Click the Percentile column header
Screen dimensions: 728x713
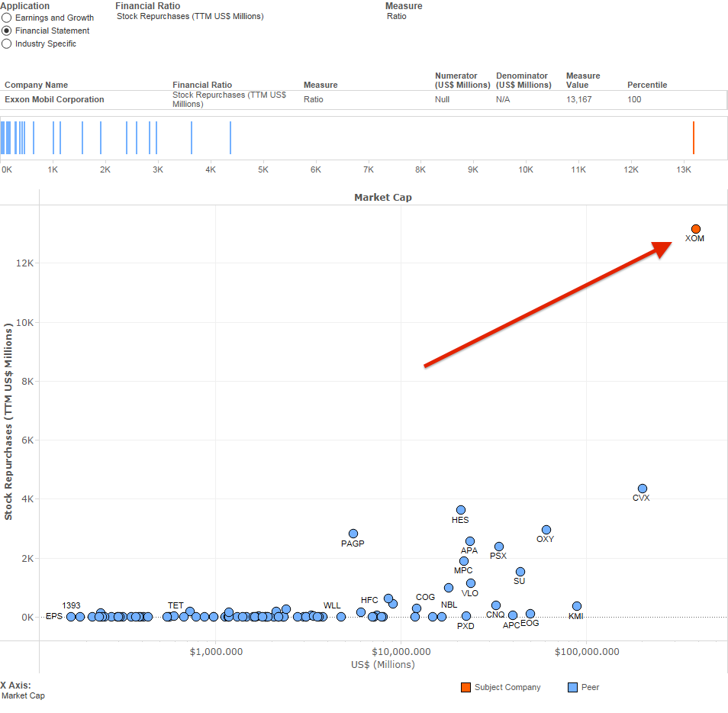click(647, 85)
